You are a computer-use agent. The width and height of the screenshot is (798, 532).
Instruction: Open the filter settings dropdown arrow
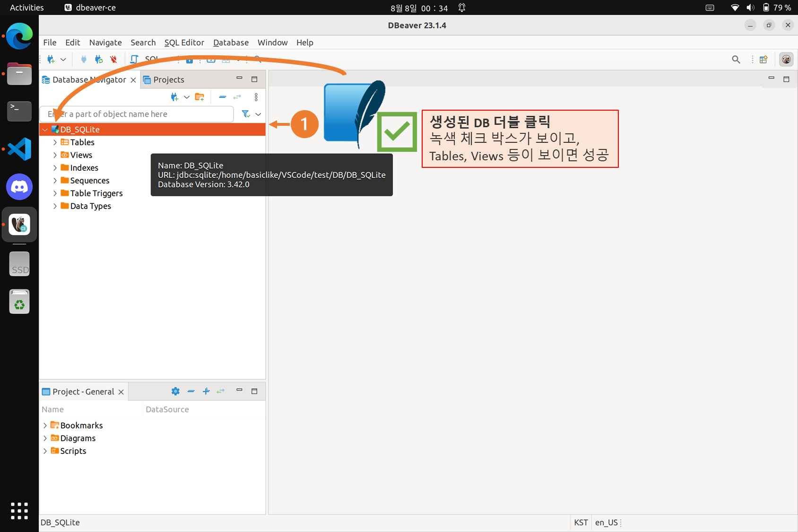point(258,114)
